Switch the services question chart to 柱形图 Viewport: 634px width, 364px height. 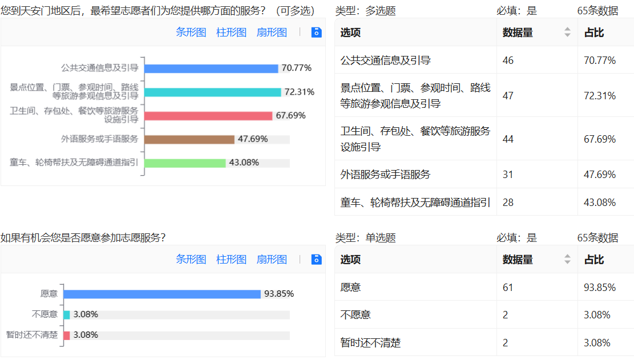click(x=231, y=33)
